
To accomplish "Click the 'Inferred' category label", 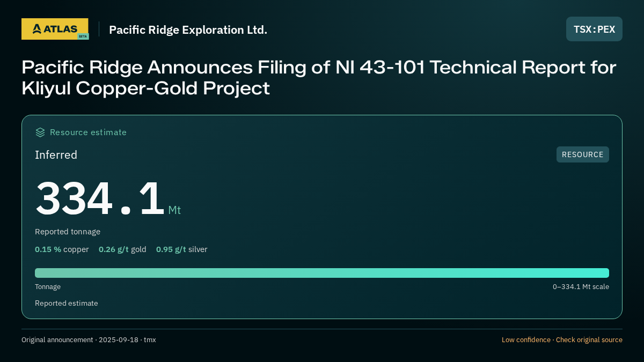I will pyautogui.click(x=56, y=155).
